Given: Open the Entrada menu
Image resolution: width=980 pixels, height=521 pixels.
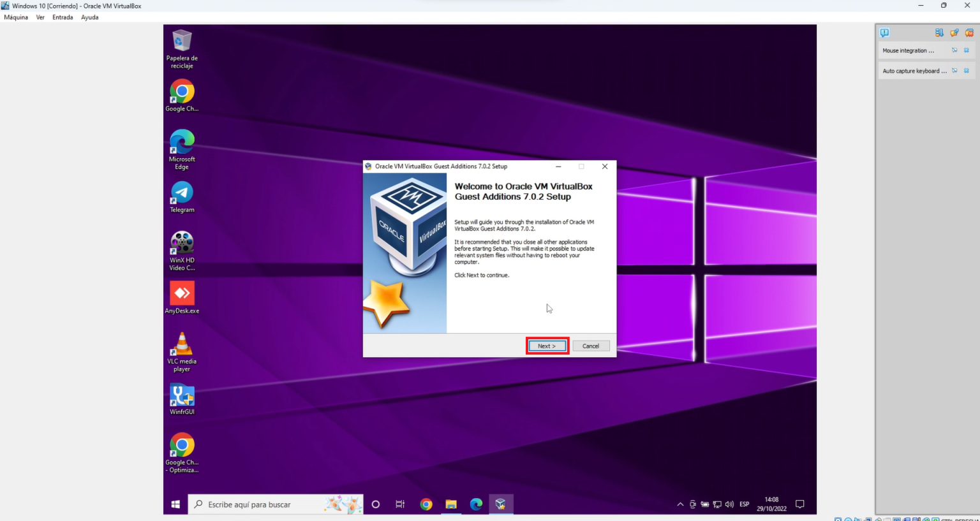Looking at the screenshot, I should tap(63, 17).
